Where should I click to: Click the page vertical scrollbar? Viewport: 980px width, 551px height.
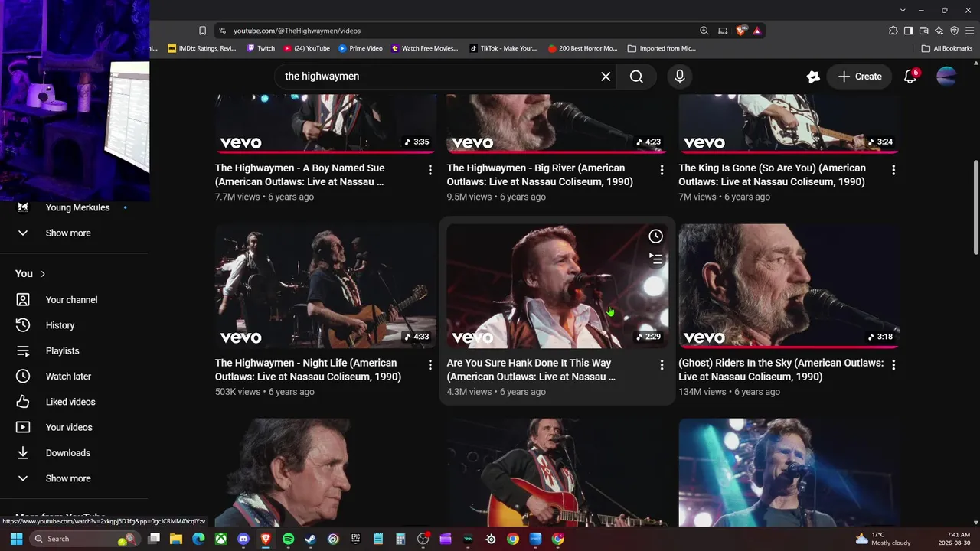tap(975, 207)
